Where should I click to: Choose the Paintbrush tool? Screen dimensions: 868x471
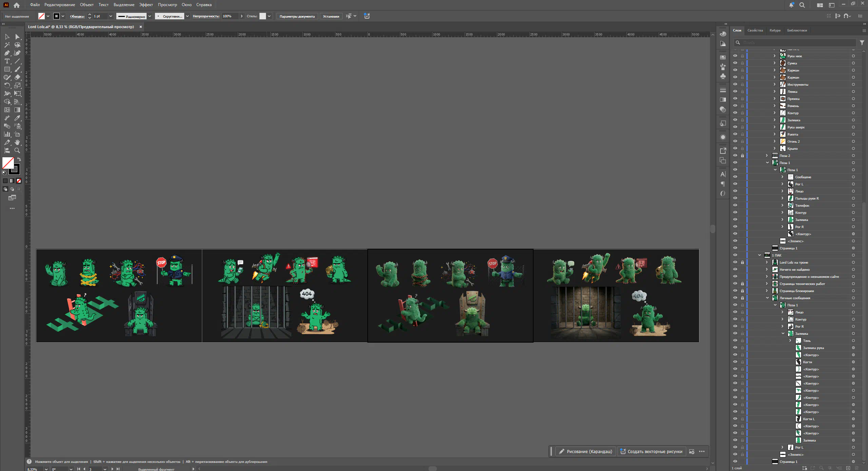tap(17, 69)
